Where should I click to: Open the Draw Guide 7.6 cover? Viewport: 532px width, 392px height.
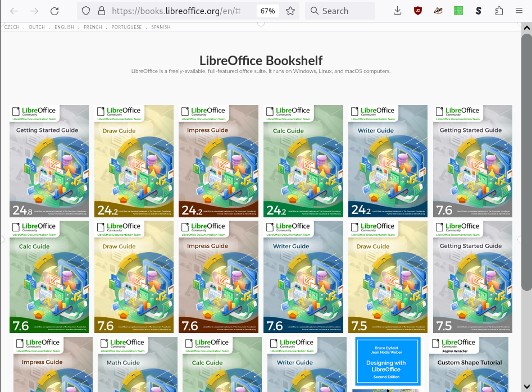[134, 277]
